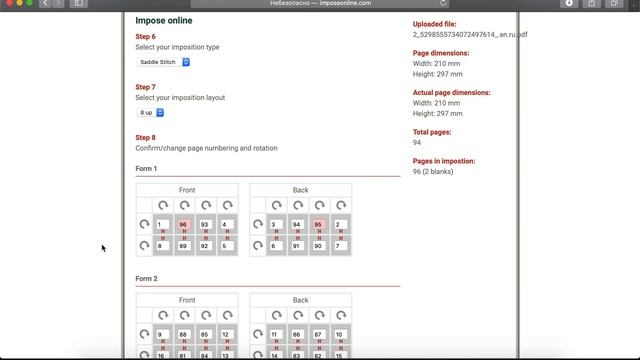Rotate the row starting with page 1 in Form 1 Front

click(144, 224)
